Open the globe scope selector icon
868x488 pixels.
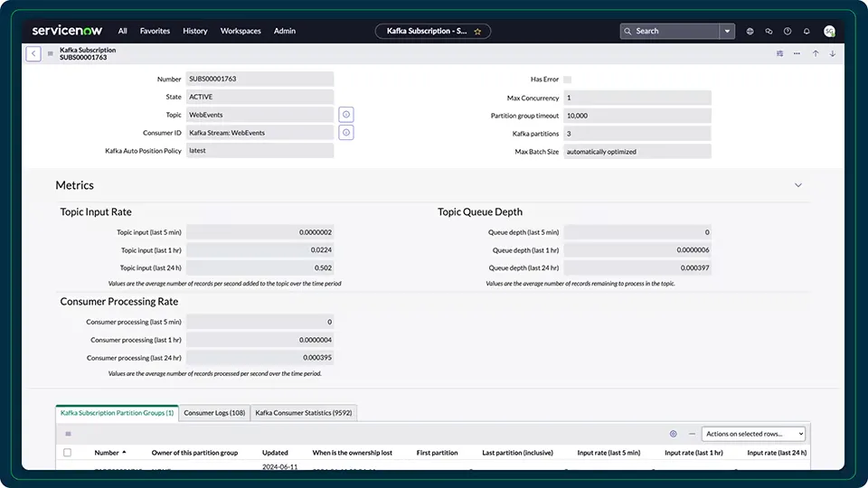[750, 32]
